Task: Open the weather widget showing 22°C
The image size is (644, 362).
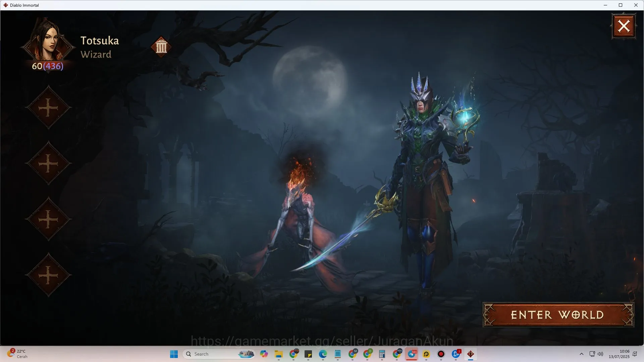Action: (x=18, y=354)
